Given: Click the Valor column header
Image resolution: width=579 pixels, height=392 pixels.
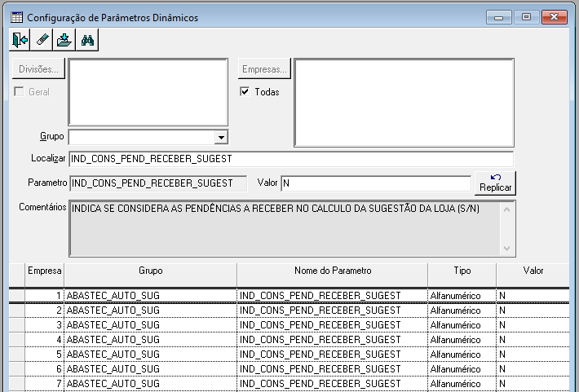Looking at the screenshot, I should click(533, 275).
